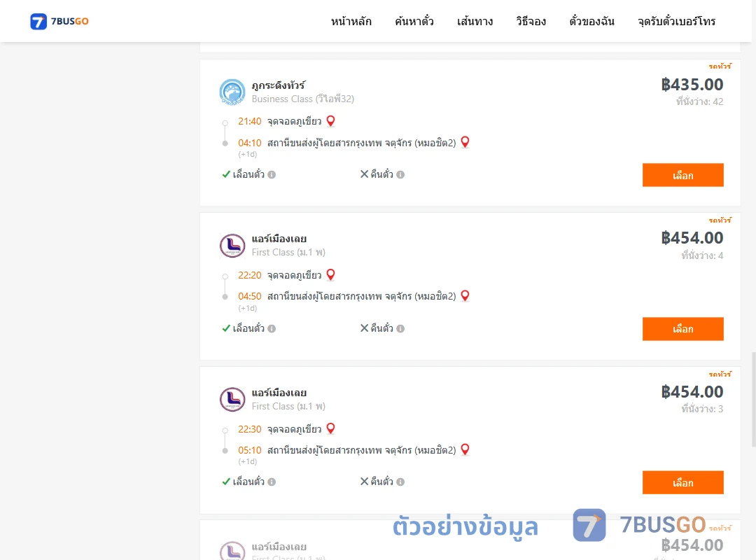The height and width of the screenshot is (560, 756).
Task: Click the ฿435.00 price
Action: coord(692,85)
